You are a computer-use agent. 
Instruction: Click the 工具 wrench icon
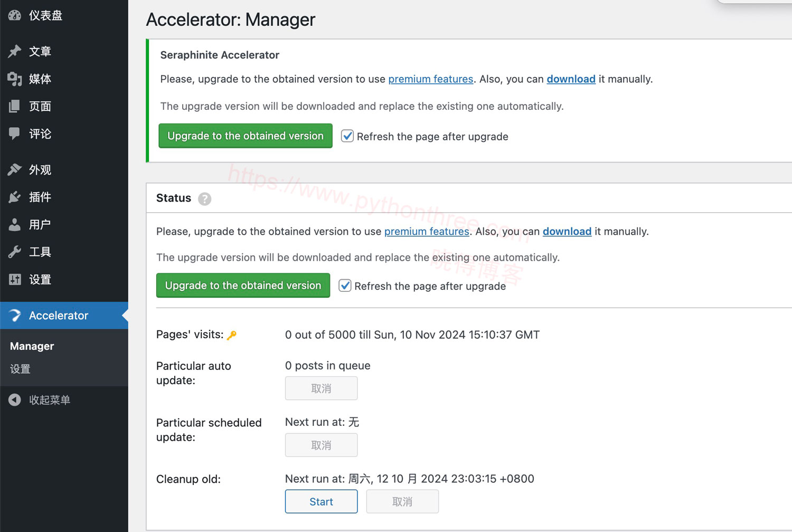point(15,252)
